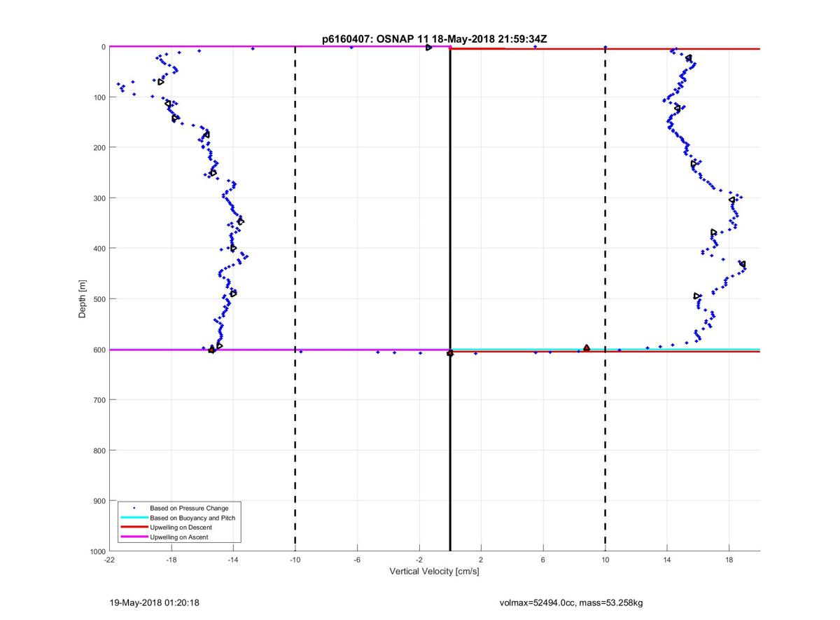Click the plot title p6160407: OSNAP 11
This screenshot has width=840, height=620.
[434, 39]
